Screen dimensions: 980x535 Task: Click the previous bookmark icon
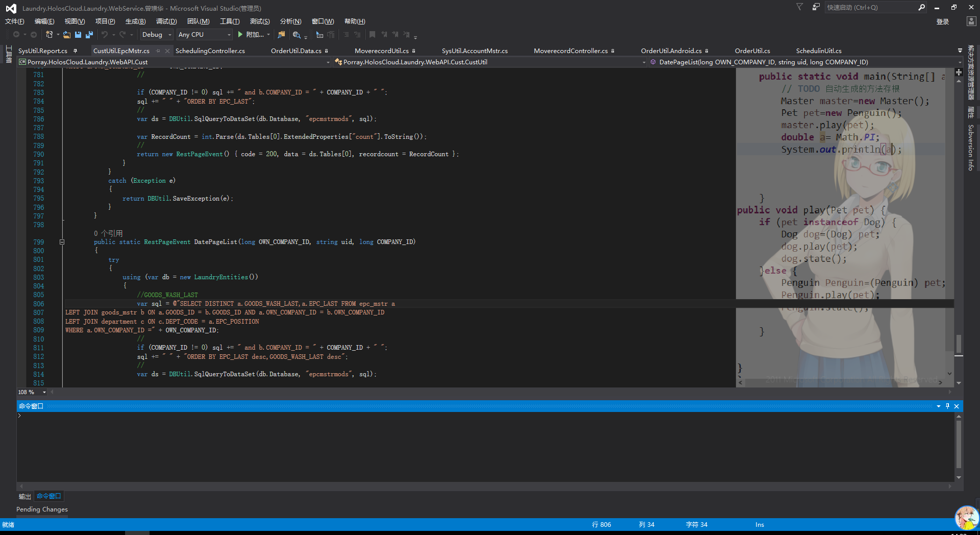(x=384, y=35)
